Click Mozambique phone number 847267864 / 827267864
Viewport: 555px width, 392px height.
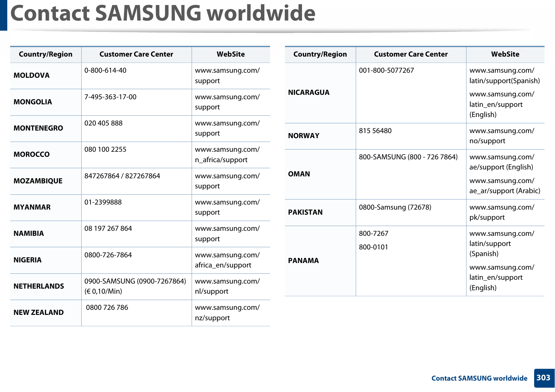[122, 176]
